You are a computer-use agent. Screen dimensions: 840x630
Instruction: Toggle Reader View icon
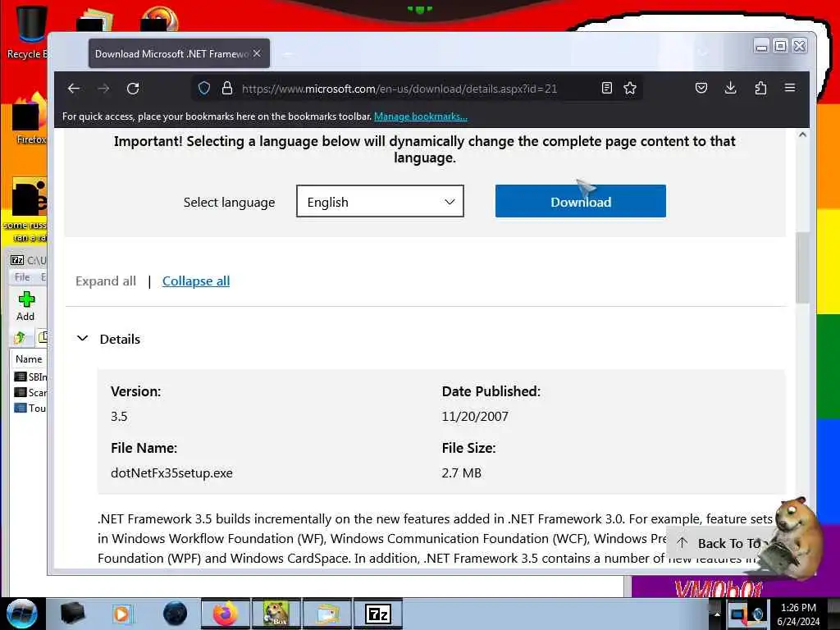(606, 88)
